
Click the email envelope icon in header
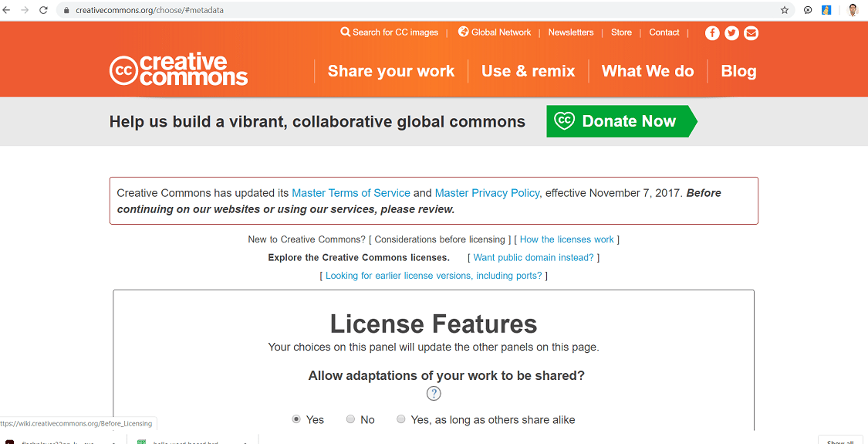751,33
